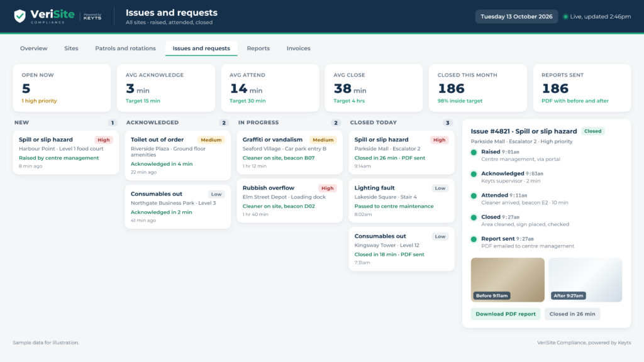Click the Issue #4821 heading

pos(524,131)
